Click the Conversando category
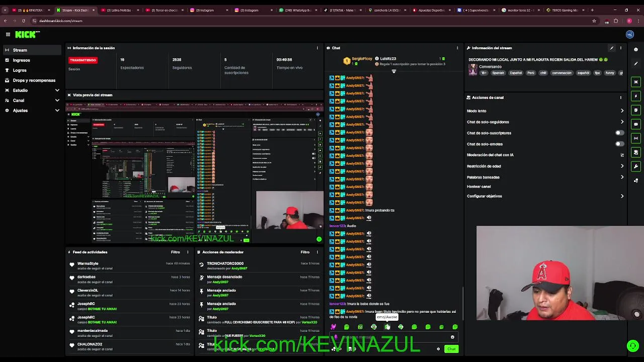This screenshot has width=644, height=362. pyautogui.click(x=490, y=67)
